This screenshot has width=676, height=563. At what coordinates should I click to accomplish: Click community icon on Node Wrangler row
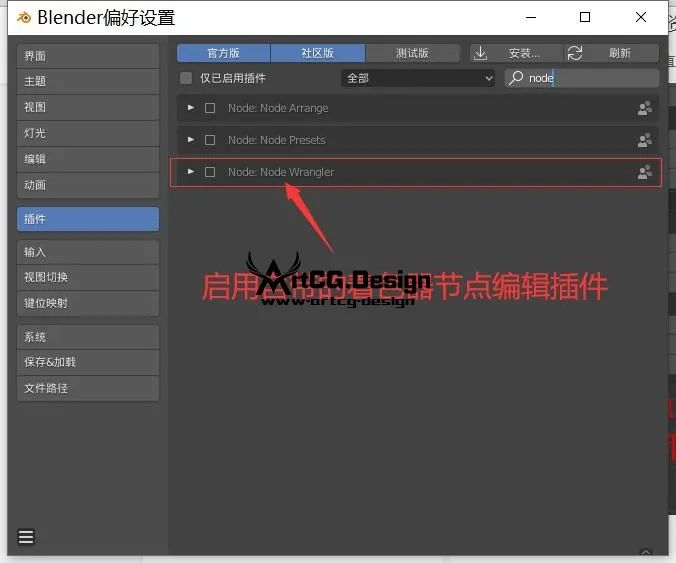click(645, 172)
